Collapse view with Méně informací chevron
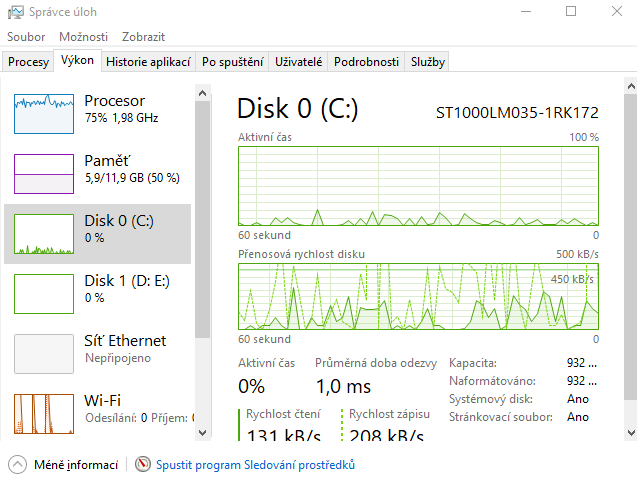 (x=17, y=465)
